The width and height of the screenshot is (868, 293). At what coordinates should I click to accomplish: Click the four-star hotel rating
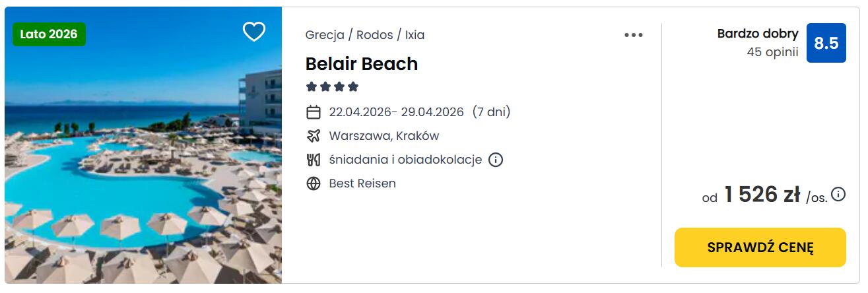(x=332, y=86)
